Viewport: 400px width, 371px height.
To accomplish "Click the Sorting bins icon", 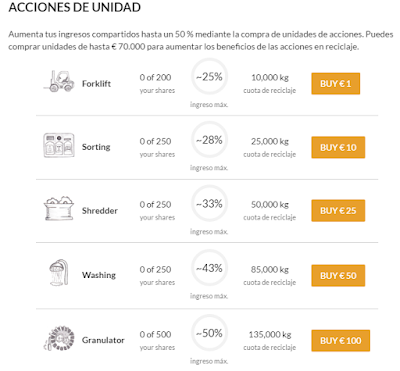I will point(59,145).
